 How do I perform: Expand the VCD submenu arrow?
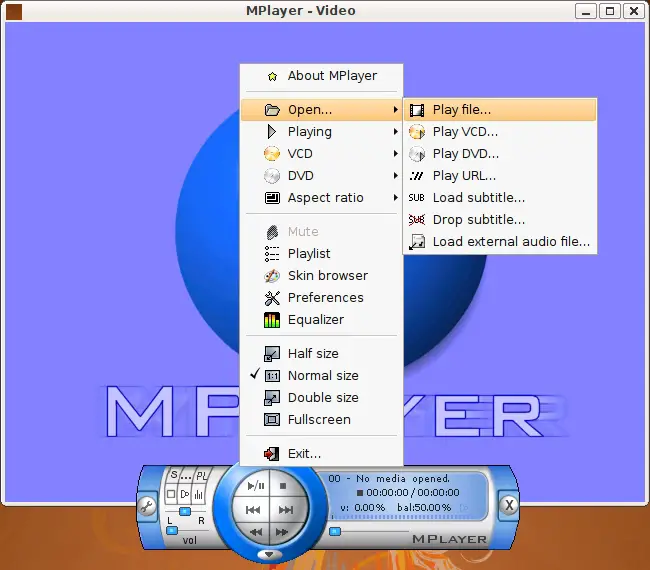point(395,154)
